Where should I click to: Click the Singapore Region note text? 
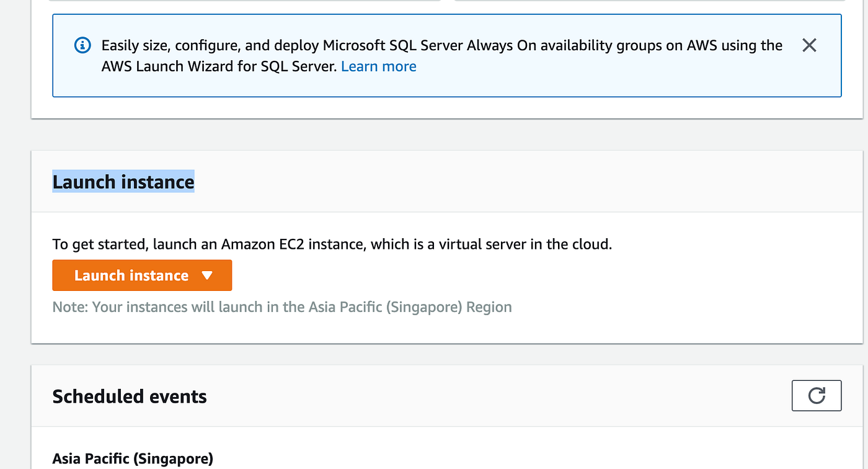[282, 306]
